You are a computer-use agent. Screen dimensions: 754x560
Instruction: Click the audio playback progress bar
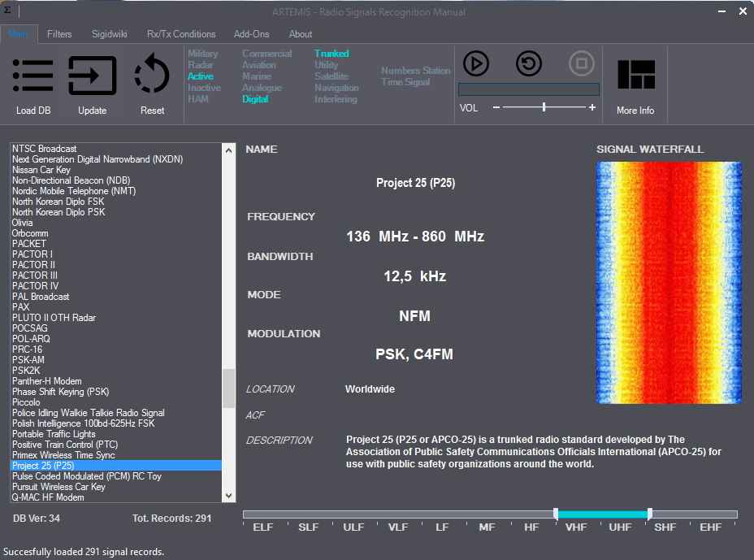click(x=528, y=89)
